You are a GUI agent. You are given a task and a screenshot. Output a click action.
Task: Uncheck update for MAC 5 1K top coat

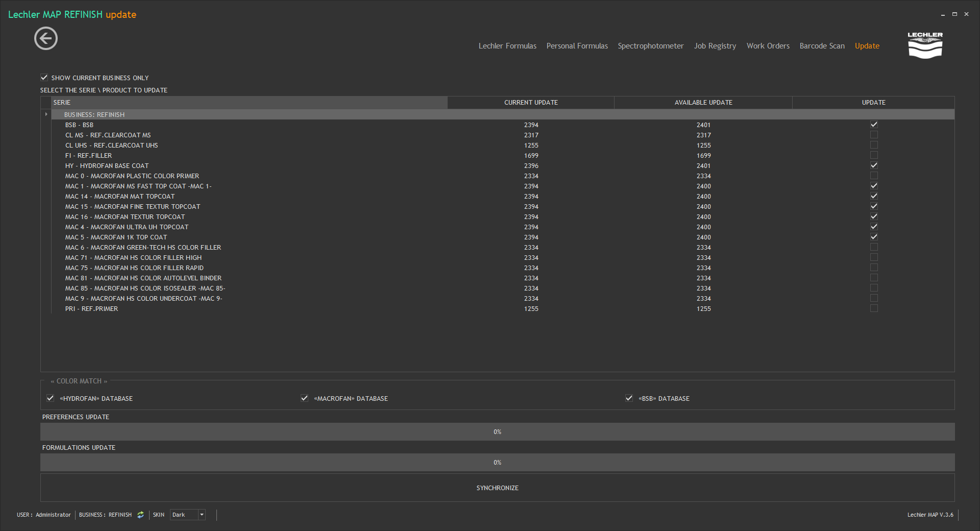click(x=874, y=237)
